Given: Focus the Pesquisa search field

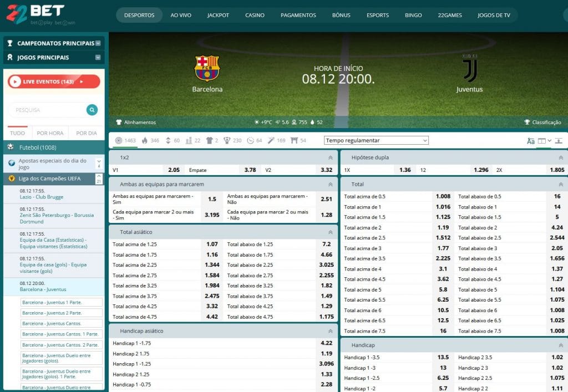Looking at the screenshot, I should pos(47,110).
